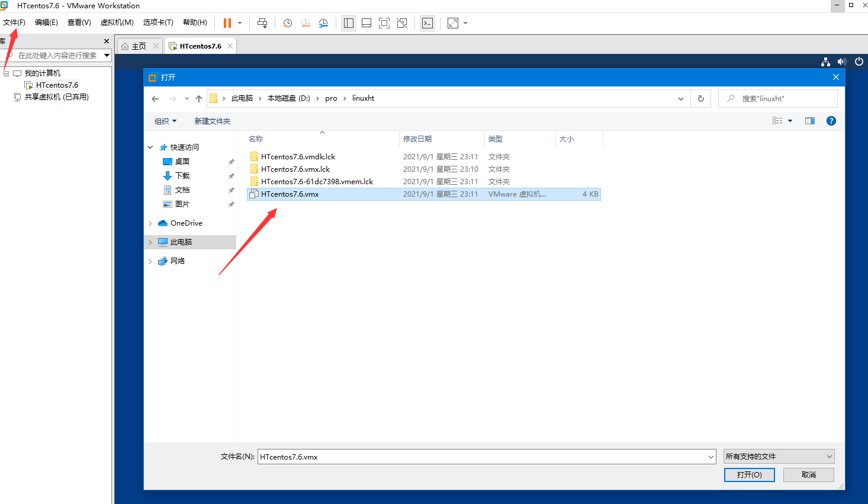Toggle the preview pane icon

click(x=810, y=121)
